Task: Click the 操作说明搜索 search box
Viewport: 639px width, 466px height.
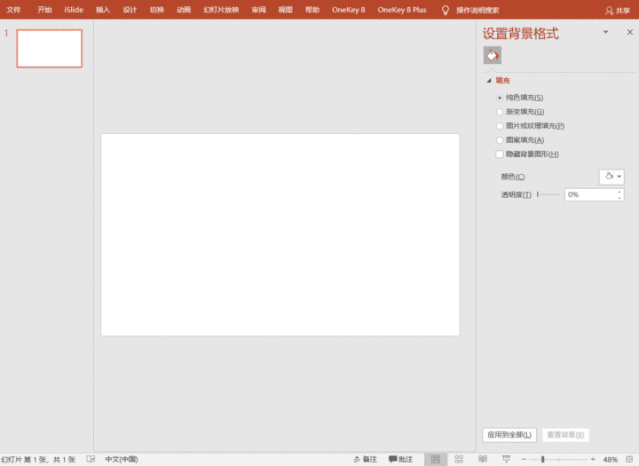Action: tap(477, 10)
